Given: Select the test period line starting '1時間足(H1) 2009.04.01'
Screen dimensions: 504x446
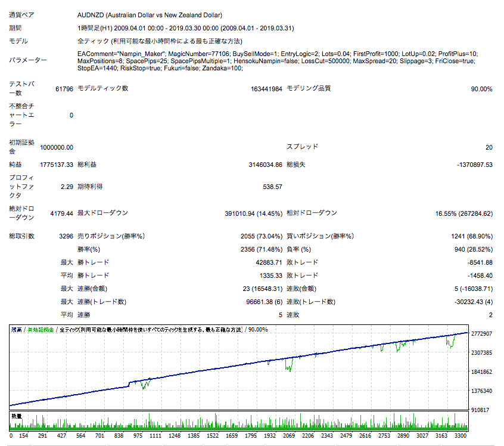Looking at the screenshot, I should [x=185, y=28].
